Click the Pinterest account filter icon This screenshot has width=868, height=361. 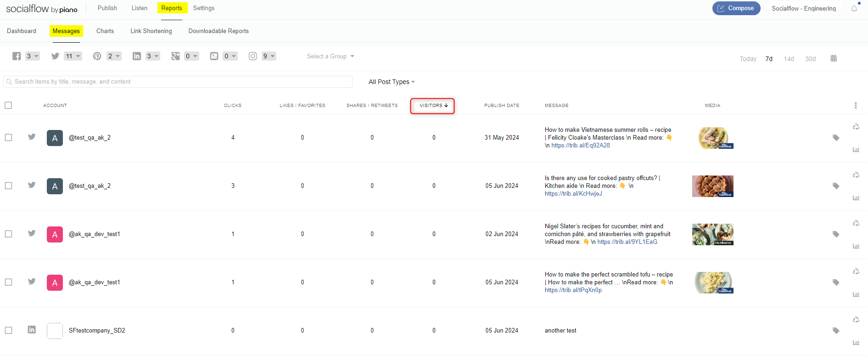(x=97, y=56)
